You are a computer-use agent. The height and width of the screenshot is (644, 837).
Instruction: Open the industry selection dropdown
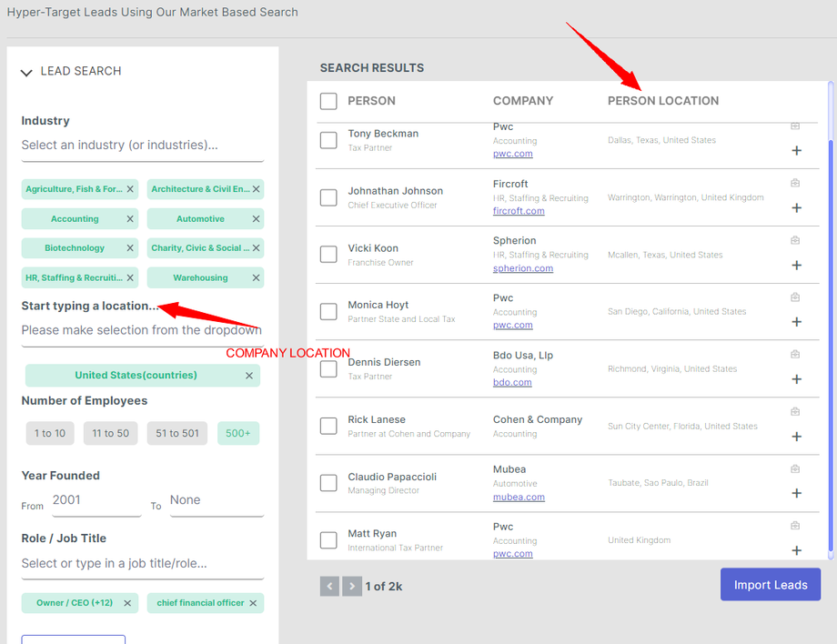point(142,146)
